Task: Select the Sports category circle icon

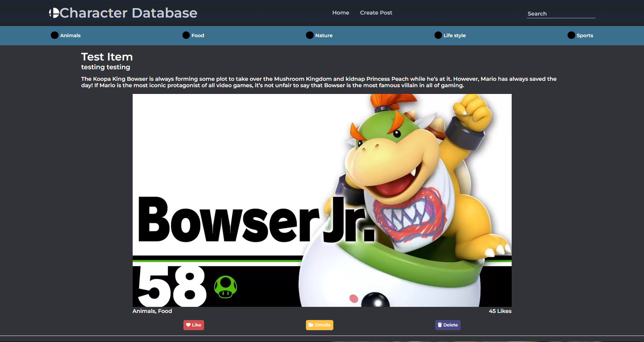Action: [571, 35]
